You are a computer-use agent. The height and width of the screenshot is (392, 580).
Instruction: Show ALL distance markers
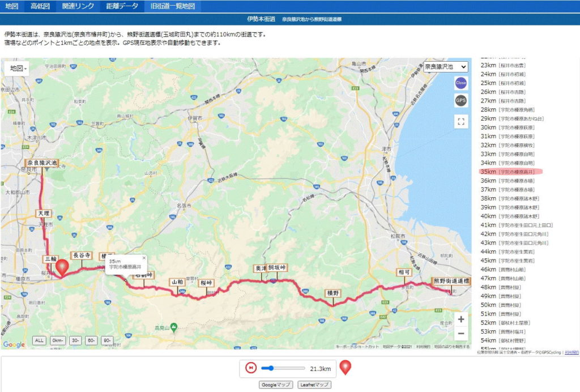(x=39, y=340)
